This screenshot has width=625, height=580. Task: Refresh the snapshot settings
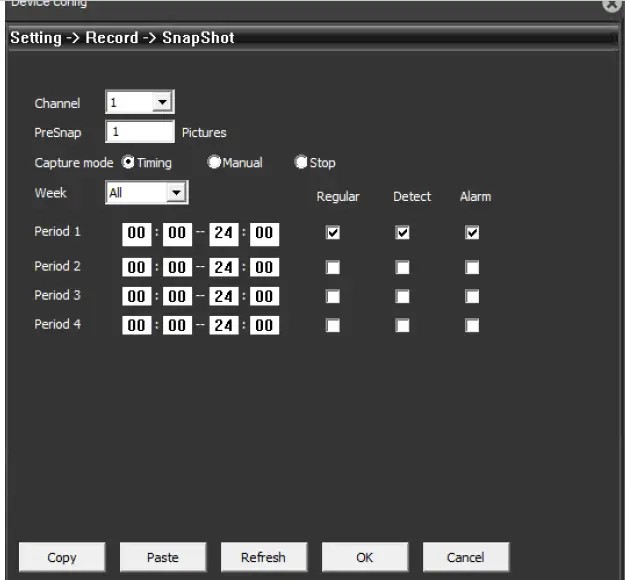click(264, 557)
